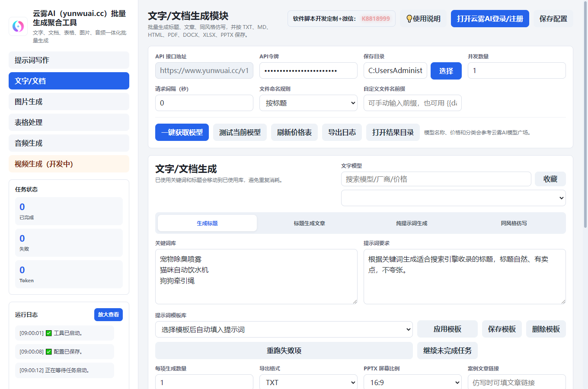
Task: Click 选择 to choose save directory
Action: click(446, 71)
